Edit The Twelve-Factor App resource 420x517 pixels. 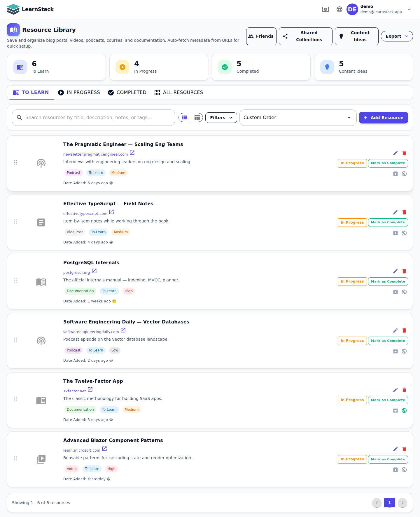tap(395, 390)
